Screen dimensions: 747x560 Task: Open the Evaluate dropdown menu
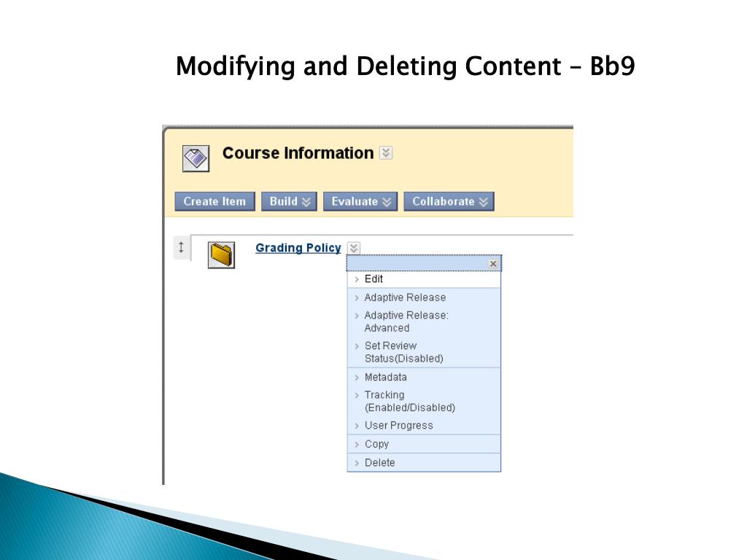[x=360, y=201]
